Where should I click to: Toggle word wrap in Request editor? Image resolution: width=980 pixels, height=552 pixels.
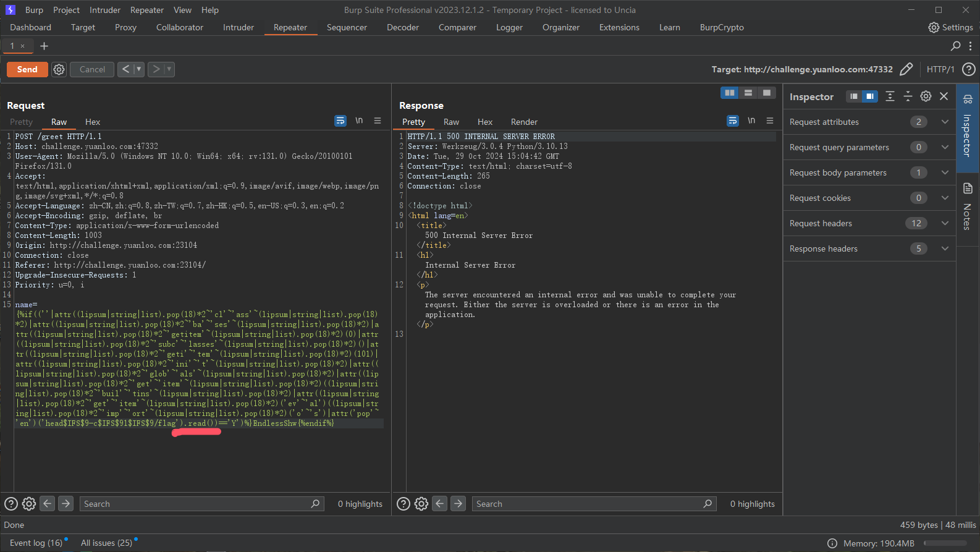[x=340, y=121]
